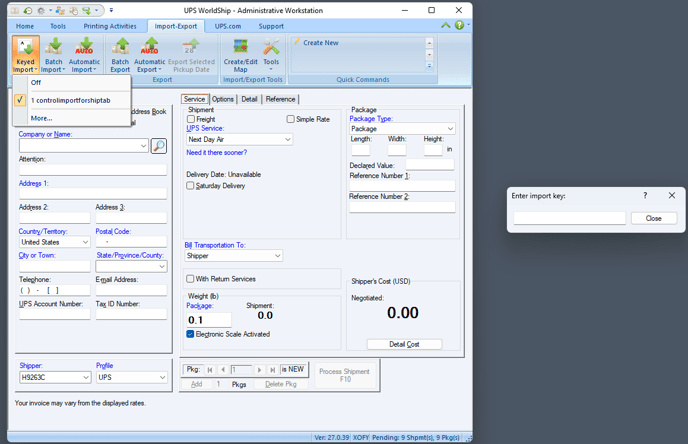The image size is (688, 444).
Task: Select the Automatic Import icon
Action: (x=84, y=54)
